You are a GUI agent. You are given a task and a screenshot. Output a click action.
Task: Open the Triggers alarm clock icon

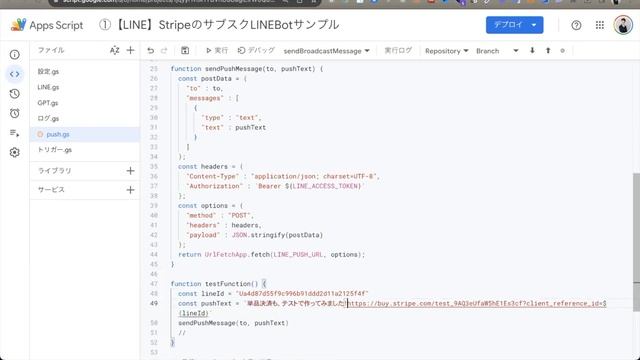coord(15,113)
